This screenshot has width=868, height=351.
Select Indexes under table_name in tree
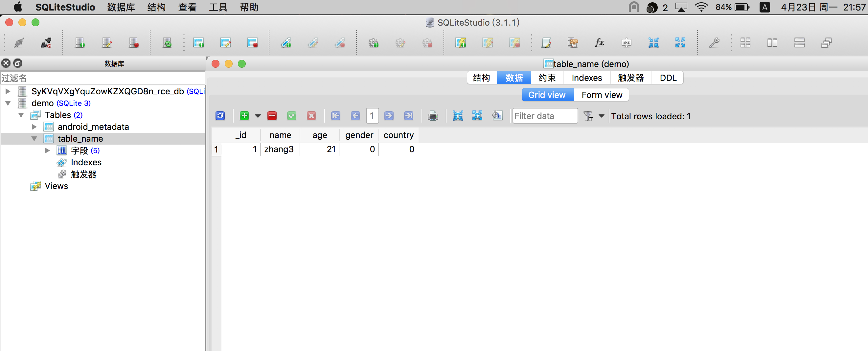86,163
